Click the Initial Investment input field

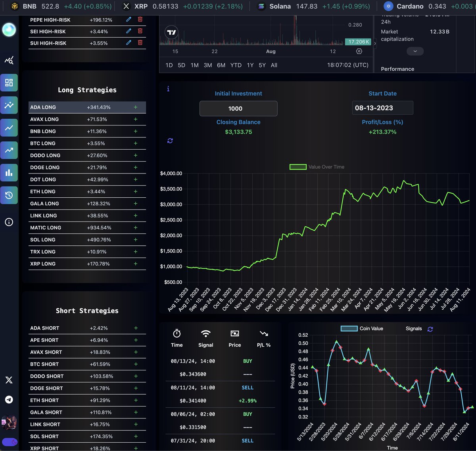click(238, 108)
